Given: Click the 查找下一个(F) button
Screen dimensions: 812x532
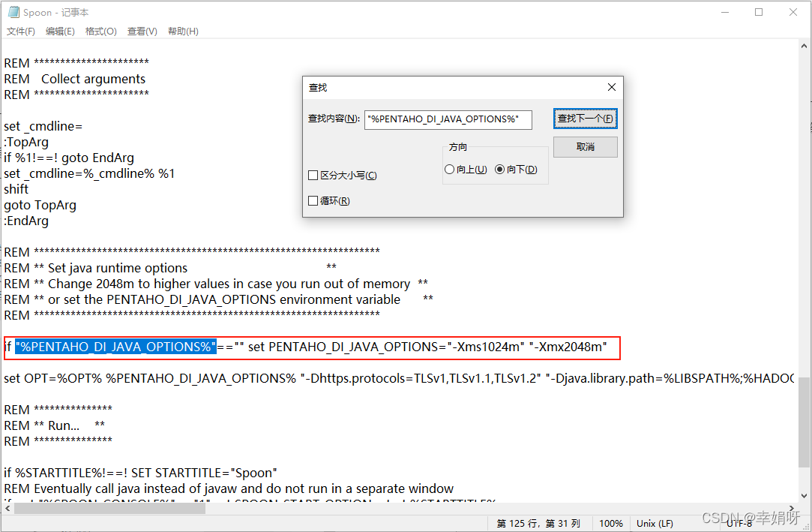Looking at the screenshot, I should pos(585,119).
